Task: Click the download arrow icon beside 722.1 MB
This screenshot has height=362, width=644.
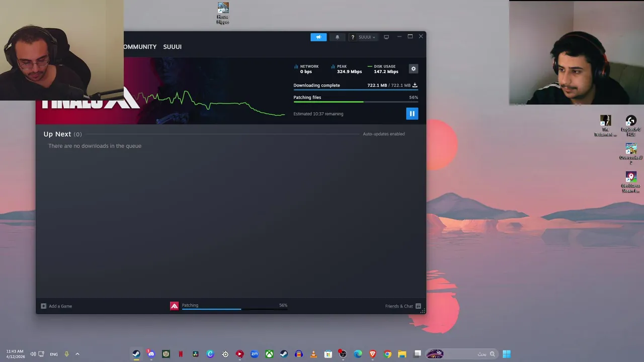Action: click(415, 85)
